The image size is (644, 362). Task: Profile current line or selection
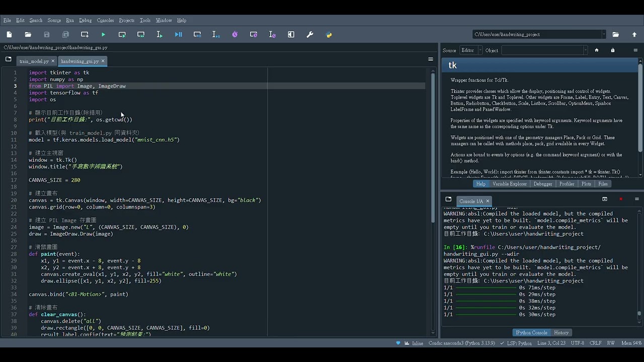coord(272,35)
